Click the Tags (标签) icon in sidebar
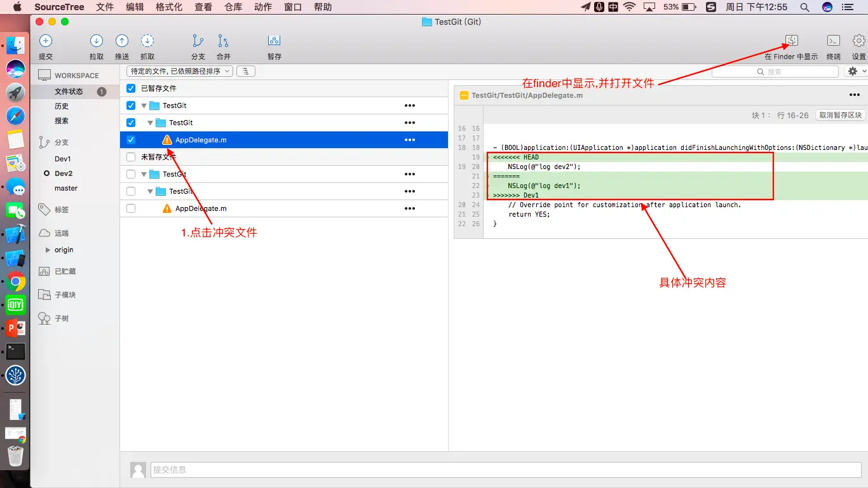 [x=44, y=209]
